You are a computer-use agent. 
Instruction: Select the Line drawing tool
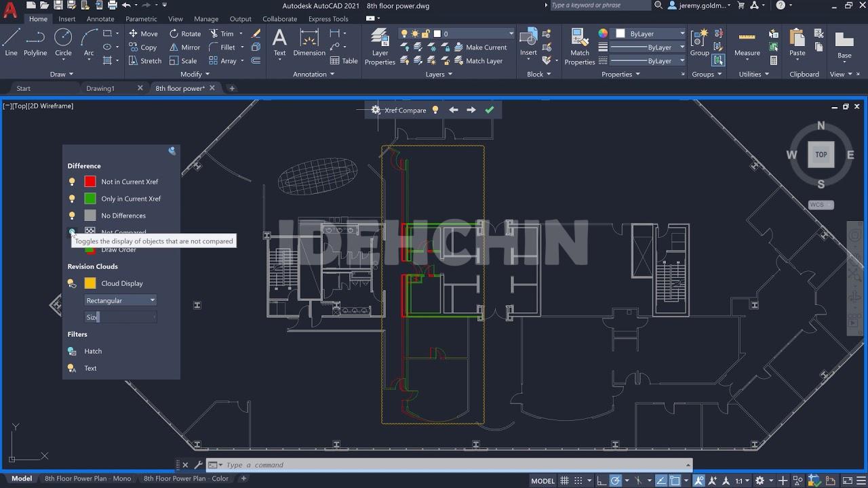pyautogui.click(x=12, y=42)
